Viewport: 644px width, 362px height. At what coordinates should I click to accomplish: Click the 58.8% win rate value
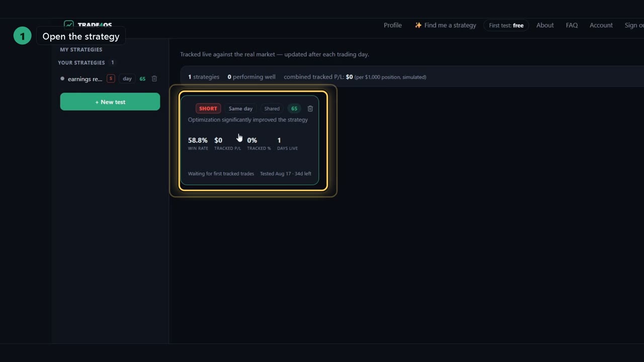(198, 140)
